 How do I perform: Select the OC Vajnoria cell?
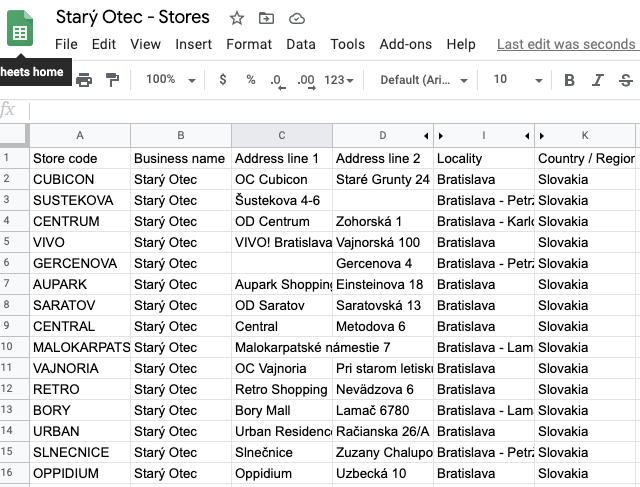(282, 369)
